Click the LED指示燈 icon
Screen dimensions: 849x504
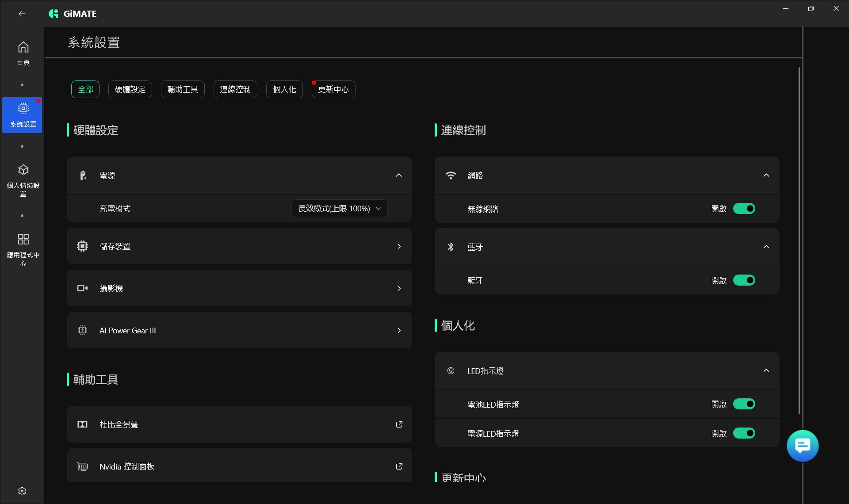[451, 371]
